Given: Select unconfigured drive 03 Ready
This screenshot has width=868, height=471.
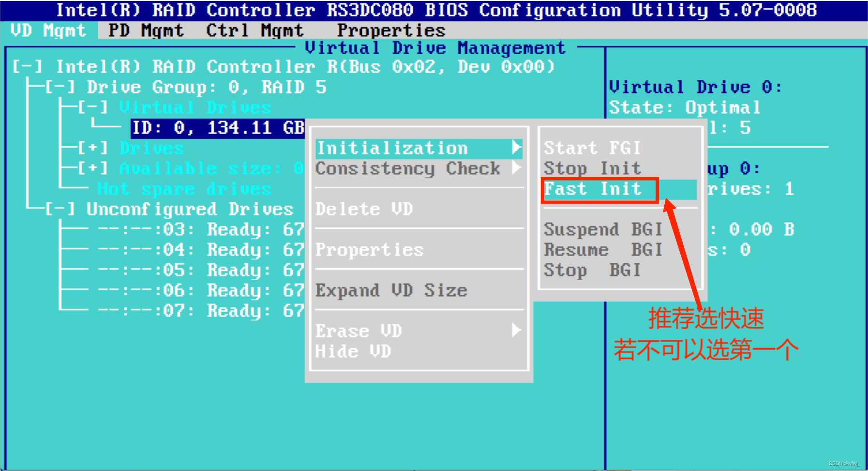Looking at the screenshot, I should pos(201,229).
